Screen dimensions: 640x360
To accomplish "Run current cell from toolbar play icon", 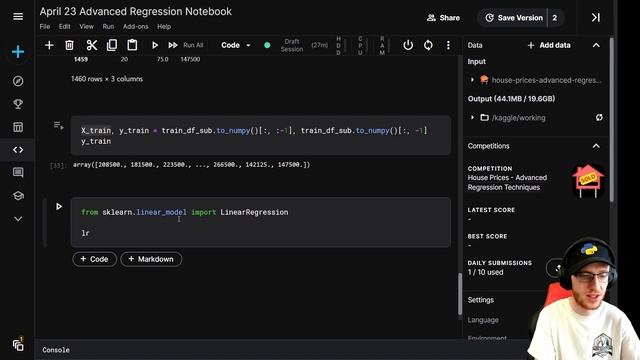I will click(x=155, y=45).
